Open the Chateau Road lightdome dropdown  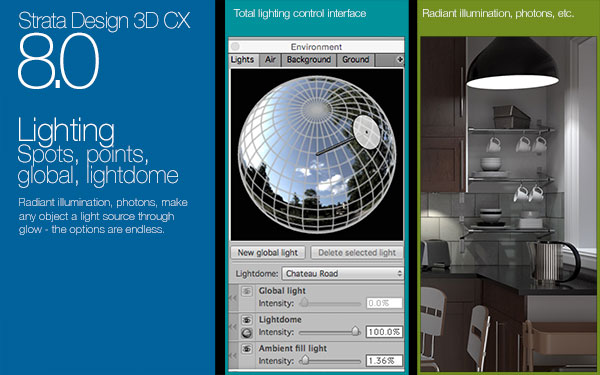point(342,274)
